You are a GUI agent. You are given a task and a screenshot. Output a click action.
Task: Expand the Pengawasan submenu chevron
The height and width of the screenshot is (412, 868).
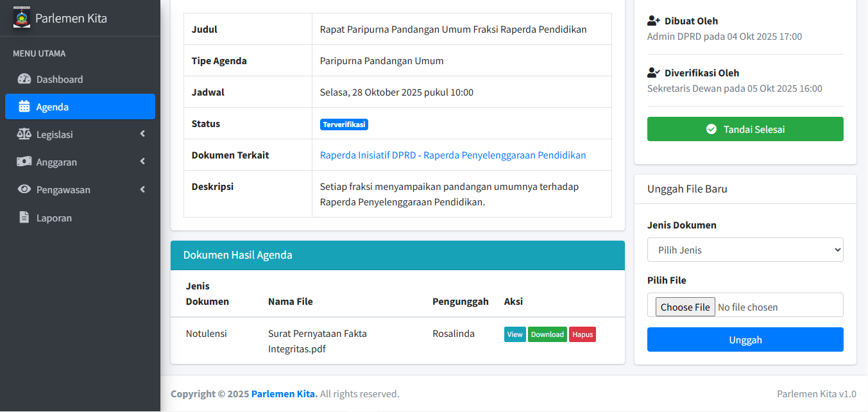tap(142, 189)
